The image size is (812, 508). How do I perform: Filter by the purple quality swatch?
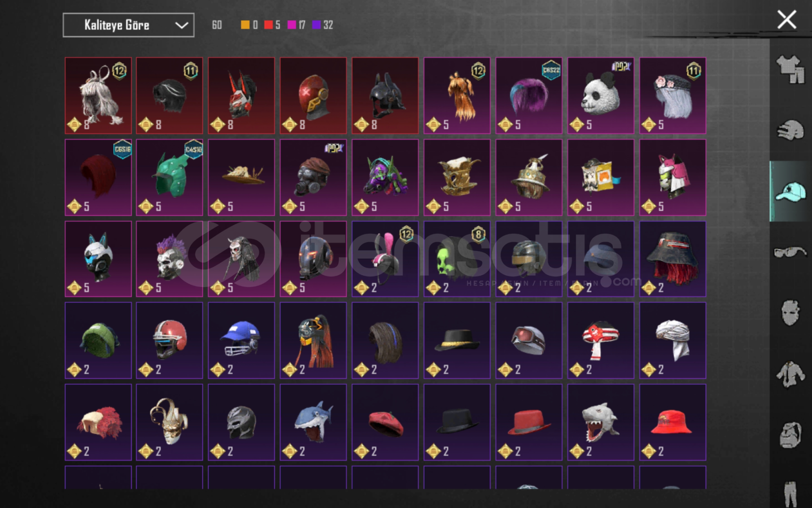317,25
